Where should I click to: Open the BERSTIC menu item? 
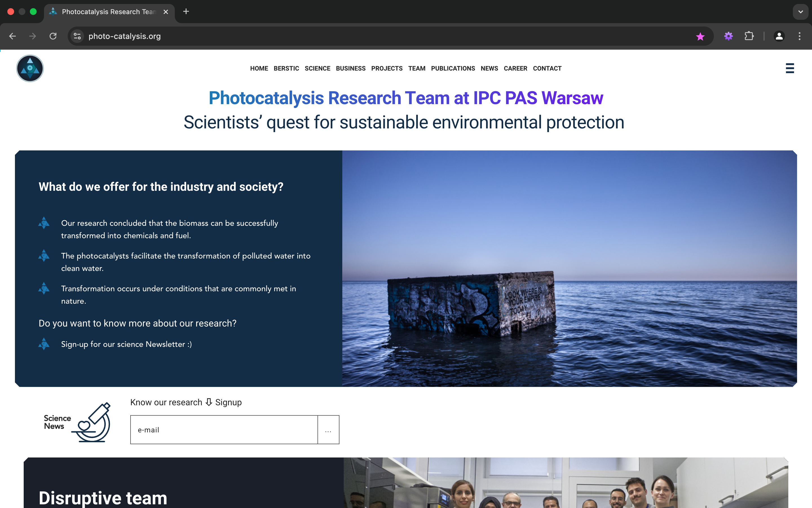286,68
